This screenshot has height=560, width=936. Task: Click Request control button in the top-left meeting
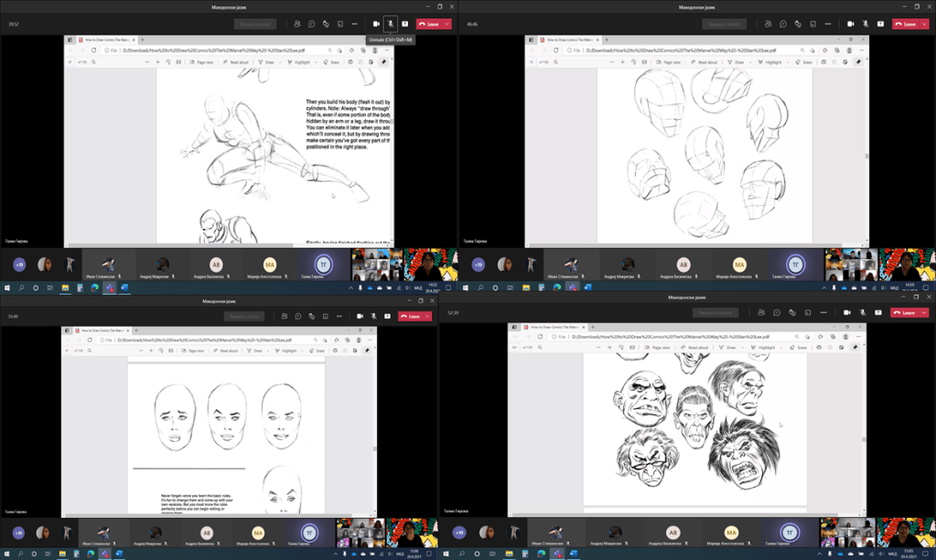(255, 24)
